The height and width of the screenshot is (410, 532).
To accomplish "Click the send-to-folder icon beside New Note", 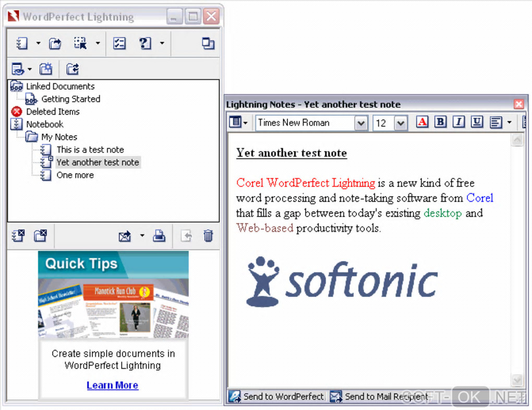I will tap(55, 43).
